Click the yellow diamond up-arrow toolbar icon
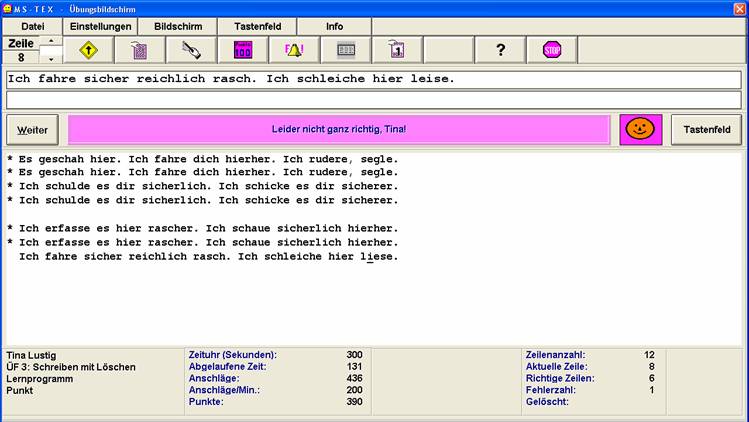The height and width of the screenshot is (422, 749). (x=88, y=50)
